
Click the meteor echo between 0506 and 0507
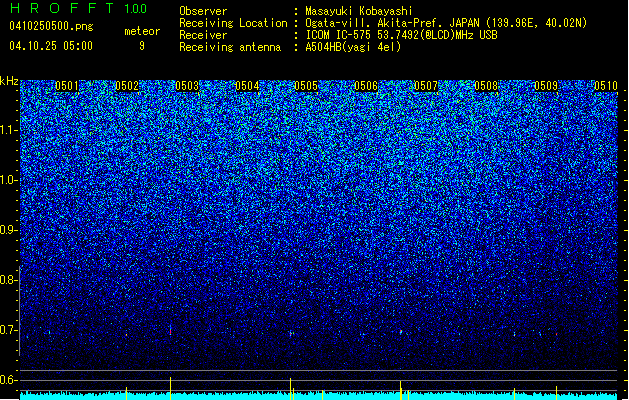[400, 332]
